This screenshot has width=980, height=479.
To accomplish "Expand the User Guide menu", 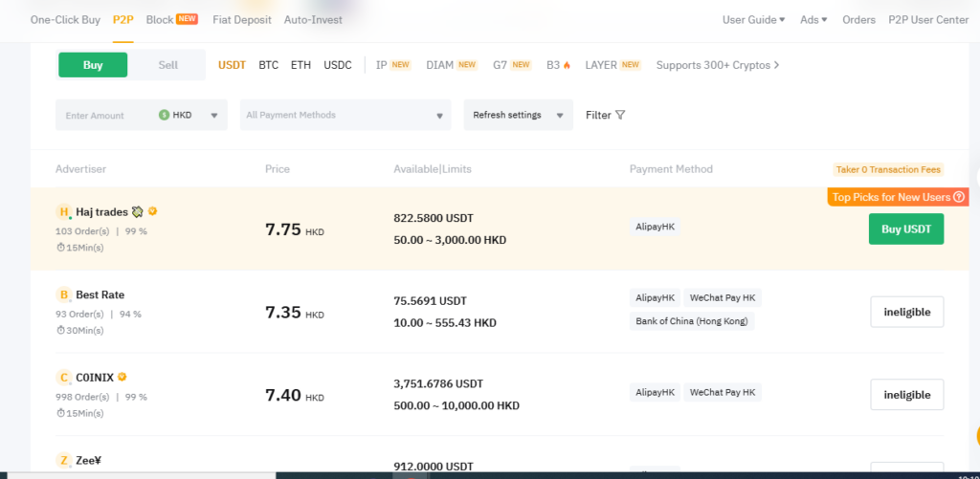I will point(753,19).
